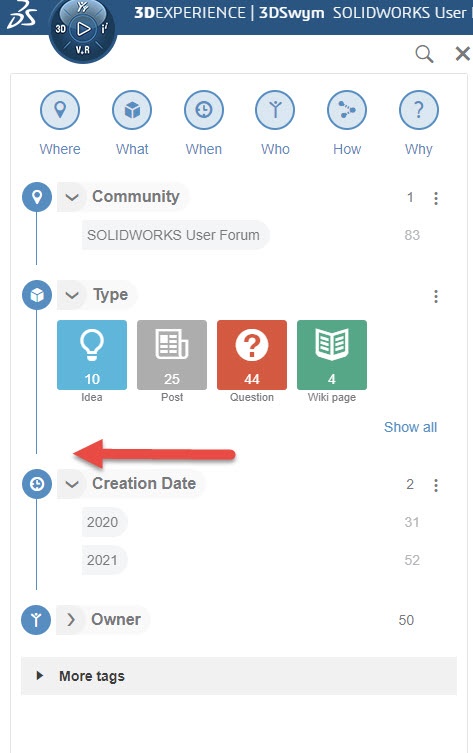Open Type section three-dot menu
The width and height of the screenshot is (473, 753).
pos(436,296)
